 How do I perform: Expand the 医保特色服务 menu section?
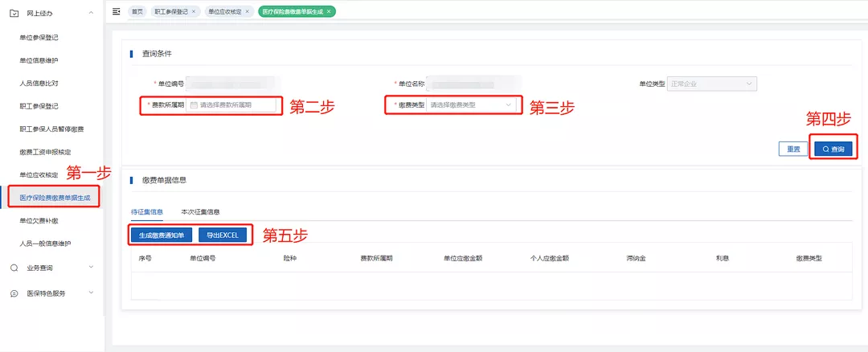coord(91,293)
